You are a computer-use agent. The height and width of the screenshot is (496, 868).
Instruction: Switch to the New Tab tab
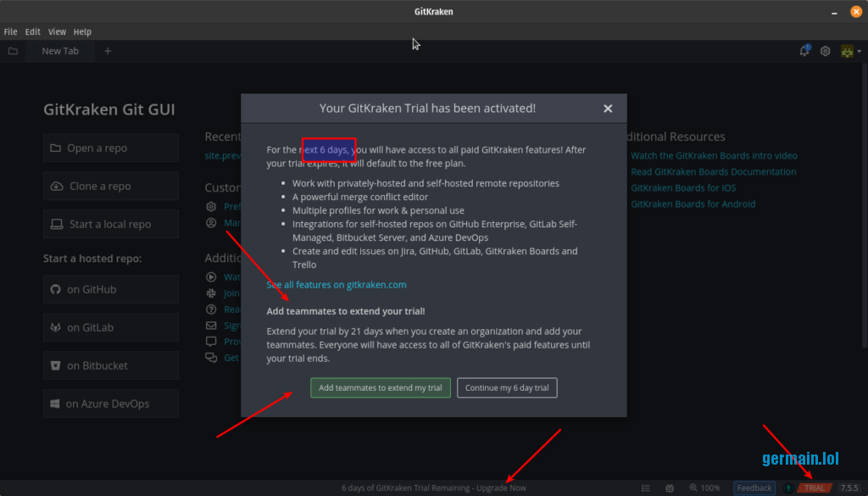[60, 51]
